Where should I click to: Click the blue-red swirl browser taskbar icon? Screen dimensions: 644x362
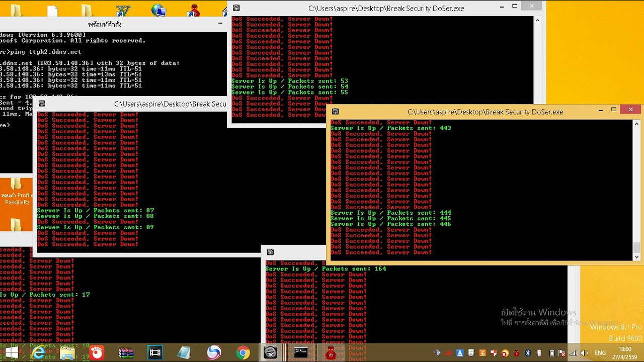click(214, 353)
